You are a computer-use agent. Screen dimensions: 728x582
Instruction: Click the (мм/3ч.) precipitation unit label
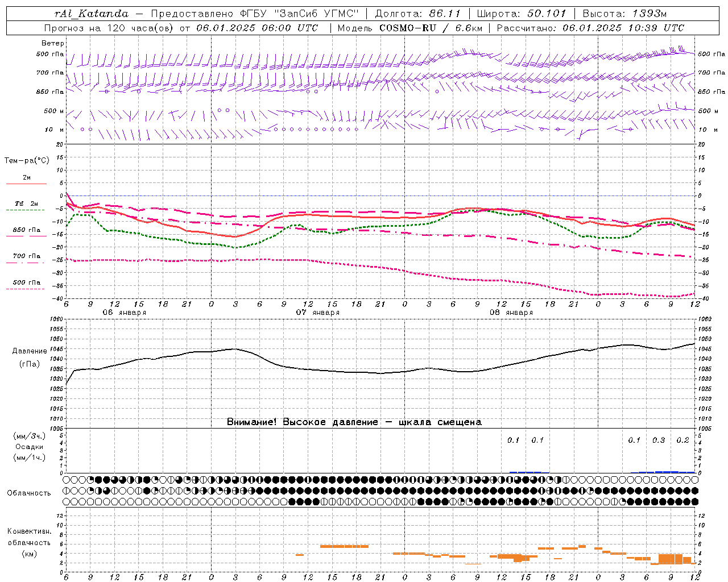point(30,436)
